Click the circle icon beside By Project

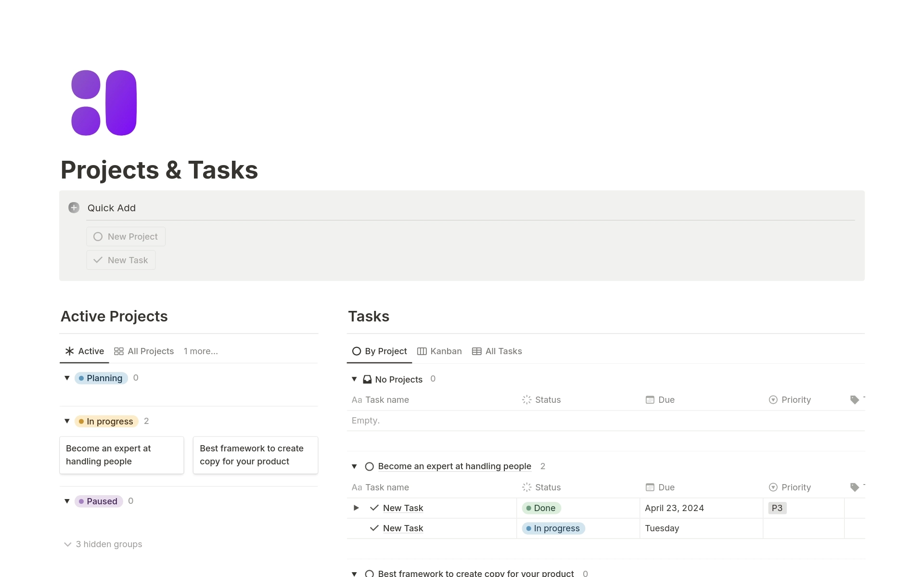[x=357, y=351]
